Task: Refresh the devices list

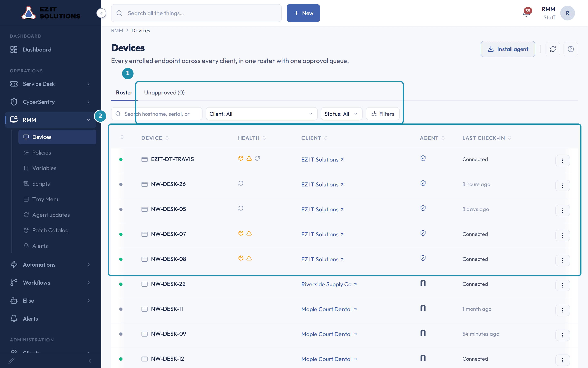Action: [553, 49]
